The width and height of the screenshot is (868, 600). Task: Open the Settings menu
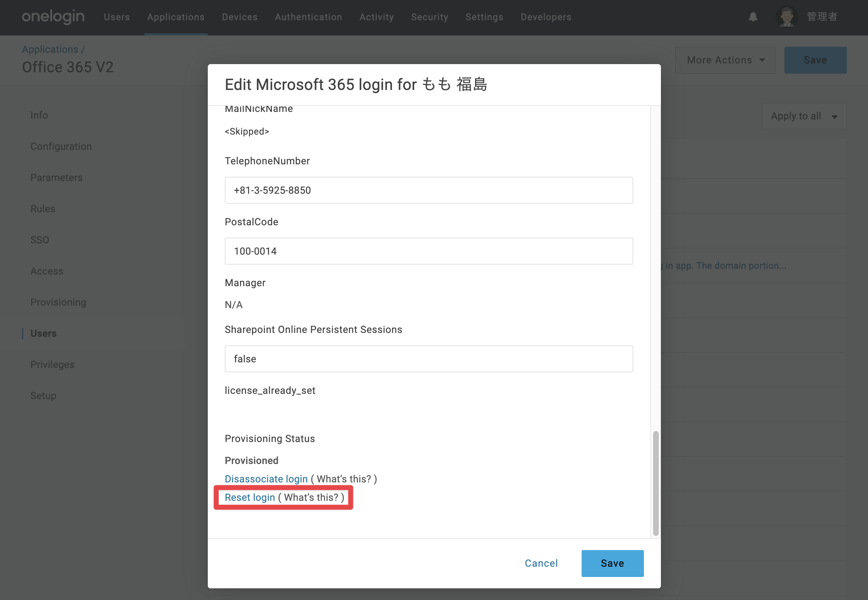pyautogui.click(x=484, y=17)
